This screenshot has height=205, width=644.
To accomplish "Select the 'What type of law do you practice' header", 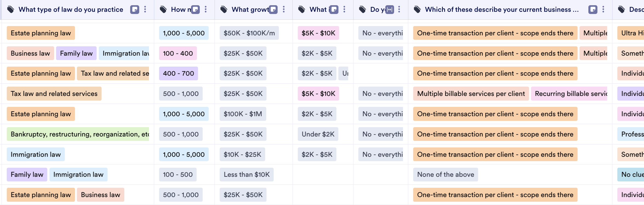I will 71,10.
